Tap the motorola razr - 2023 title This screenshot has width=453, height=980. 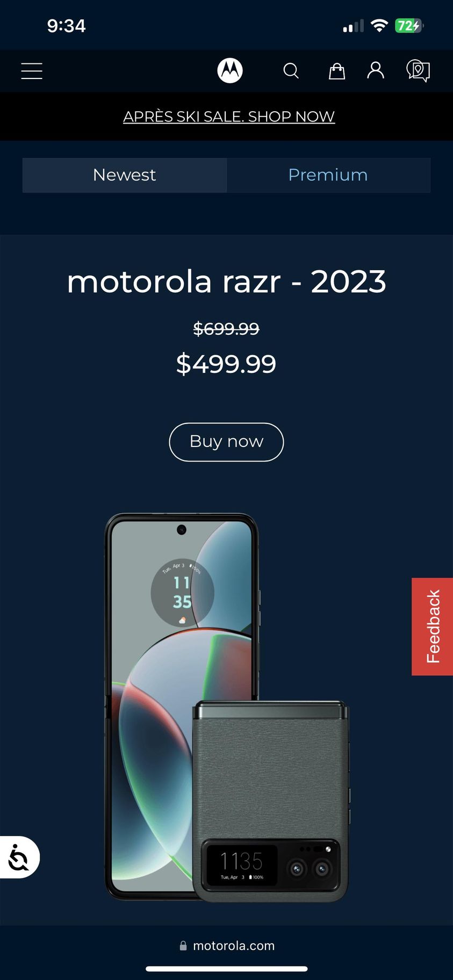[226, 282]
